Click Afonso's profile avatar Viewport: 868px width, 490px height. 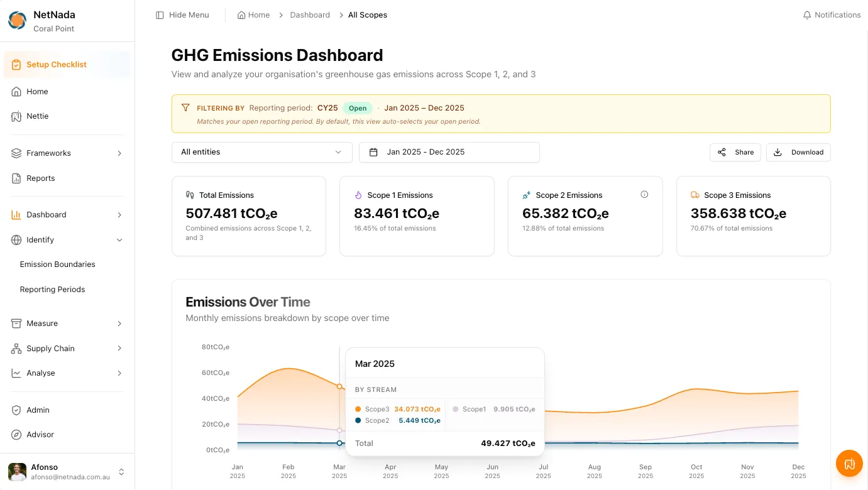pyautogui.click(x=17, y=472)
